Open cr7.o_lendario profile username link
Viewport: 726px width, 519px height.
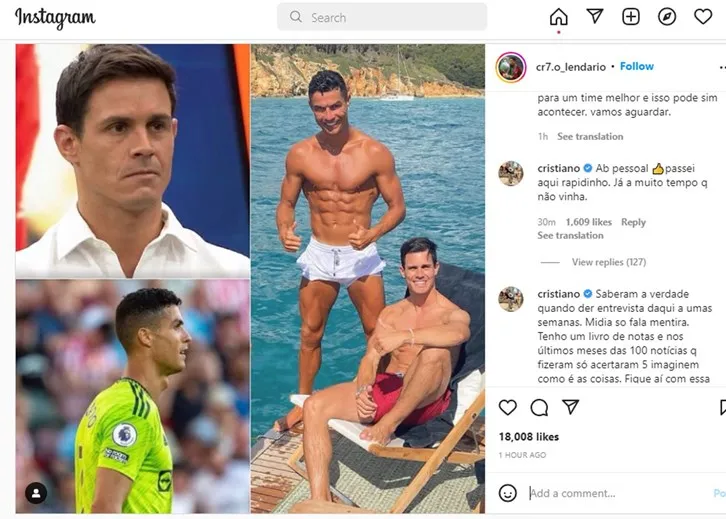tap(572, 66)
